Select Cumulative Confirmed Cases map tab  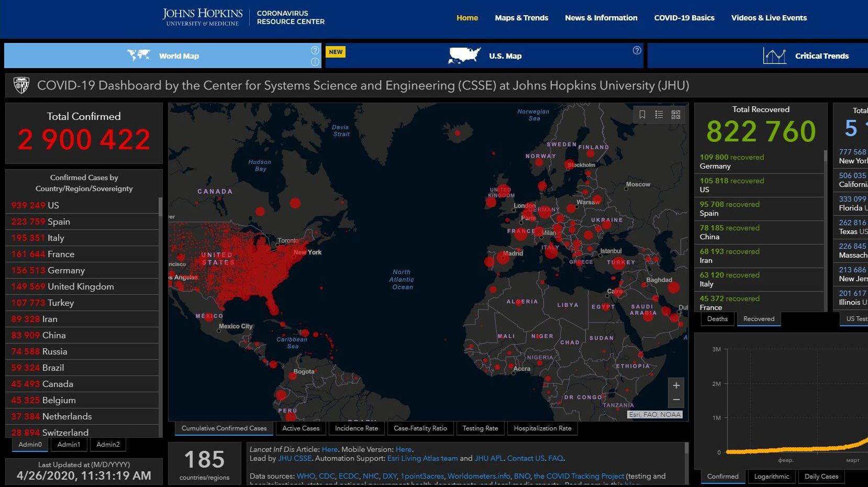[224, 428]
